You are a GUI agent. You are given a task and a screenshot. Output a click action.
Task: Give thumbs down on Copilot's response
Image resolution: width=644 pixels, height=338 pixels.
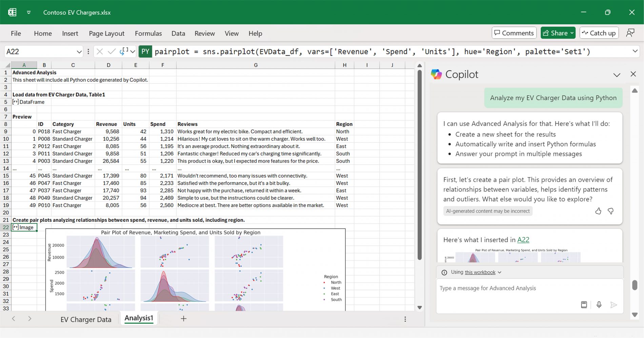611,211
